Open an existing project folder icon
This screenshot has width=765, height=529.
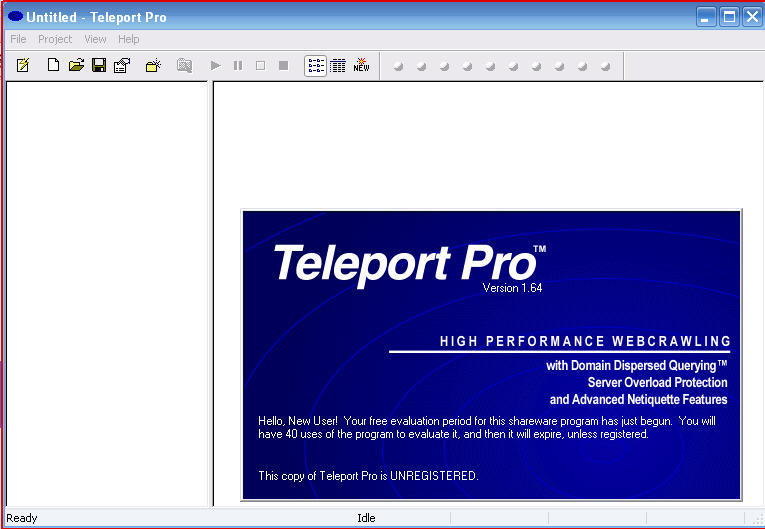[76, 65]
